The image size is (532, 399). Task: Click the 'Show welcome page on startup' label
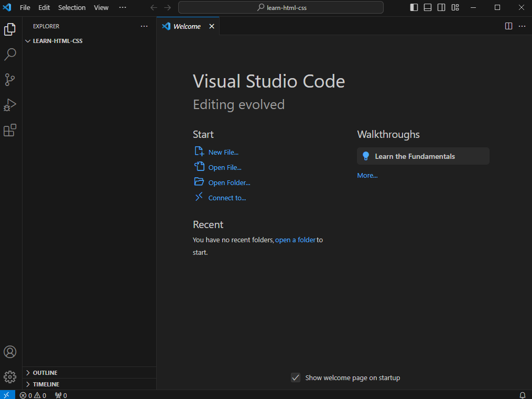point(353,378)
